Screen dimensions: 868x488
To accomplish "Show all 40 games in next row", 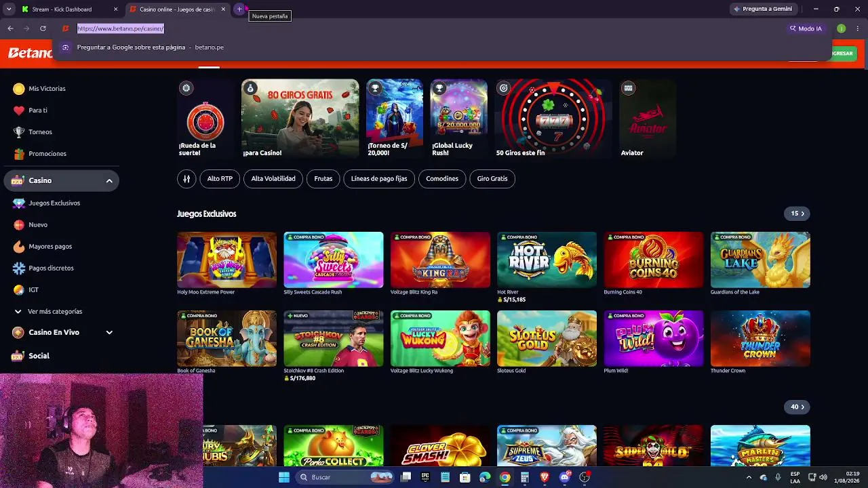I will point(797,407).
